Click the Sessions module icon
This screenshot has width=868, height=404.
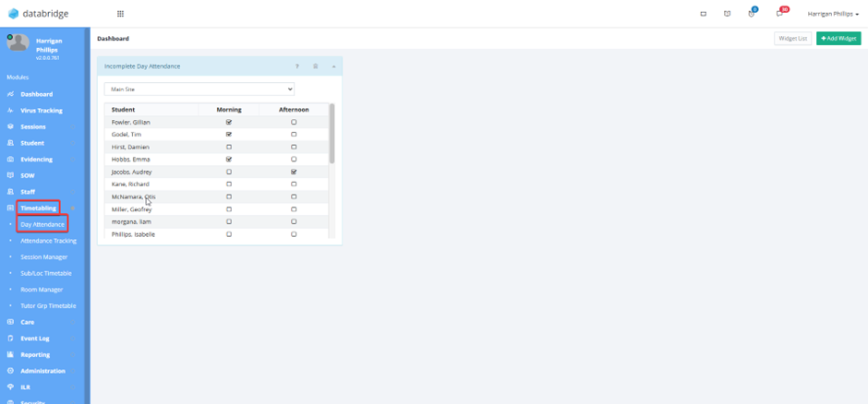pyautogui.click(x=10, y=126)
